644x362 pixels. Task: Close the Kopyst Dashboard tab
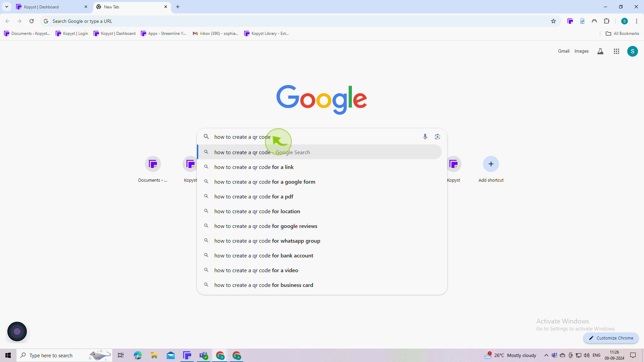tap(86, 7)
